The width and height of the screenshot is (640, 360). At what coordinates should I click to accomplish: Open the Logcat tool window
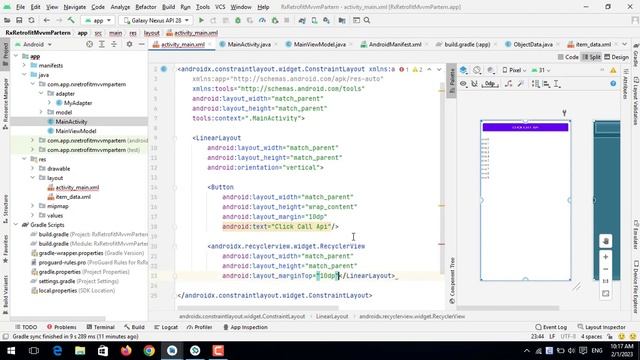[x=166, y=327]
